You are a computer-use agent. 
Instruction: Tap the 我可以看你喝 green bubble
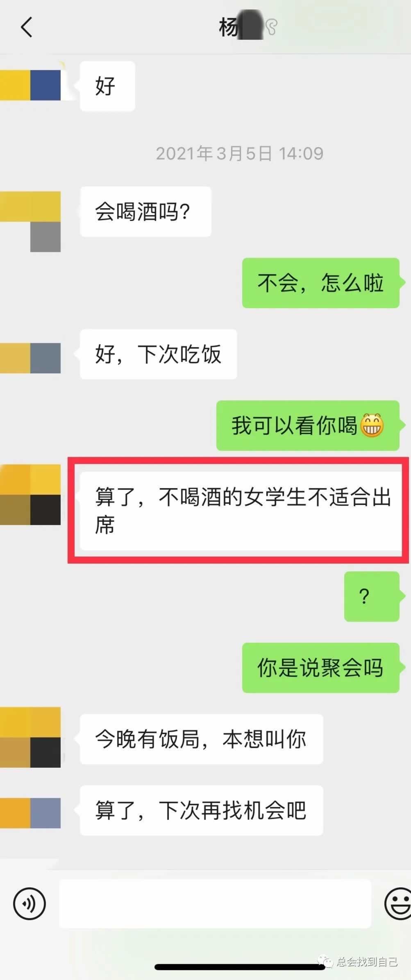coord(308,425)
